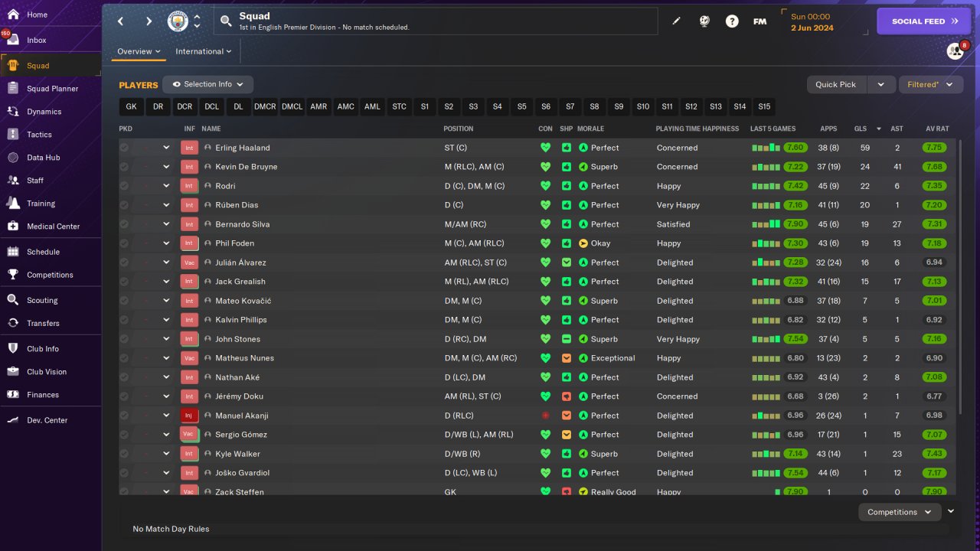This screenshot has height=551, width=980.
Task: Open the FM menu icon
Action: click(759, 21)
